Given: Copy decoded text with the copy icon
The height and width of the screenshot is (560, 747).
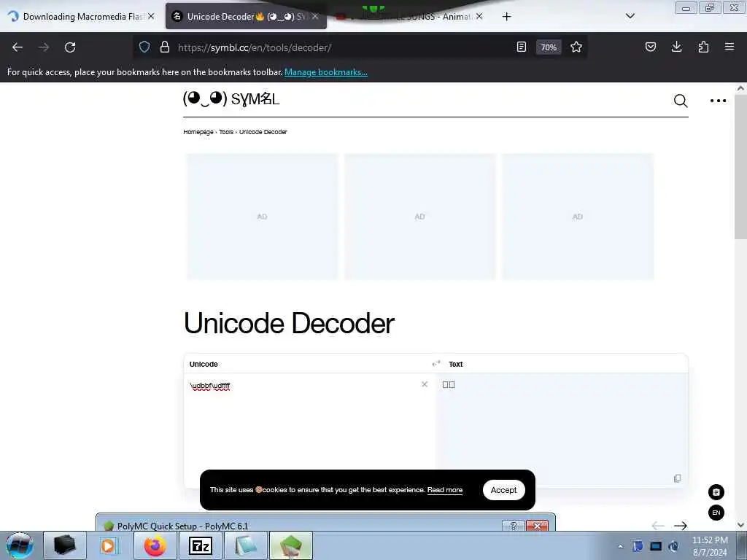Looking at the screenshot, I should (x=678, y=478).
